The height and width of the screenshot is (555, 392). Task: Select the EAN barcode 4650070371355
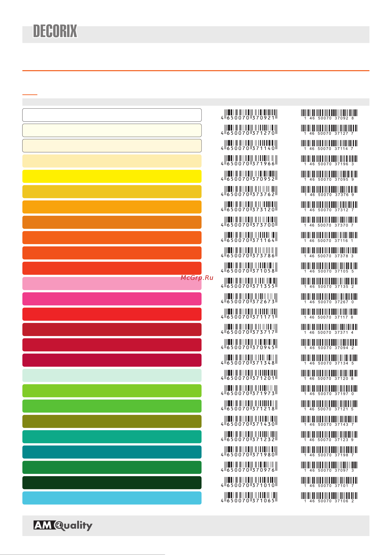pos(249,283)
